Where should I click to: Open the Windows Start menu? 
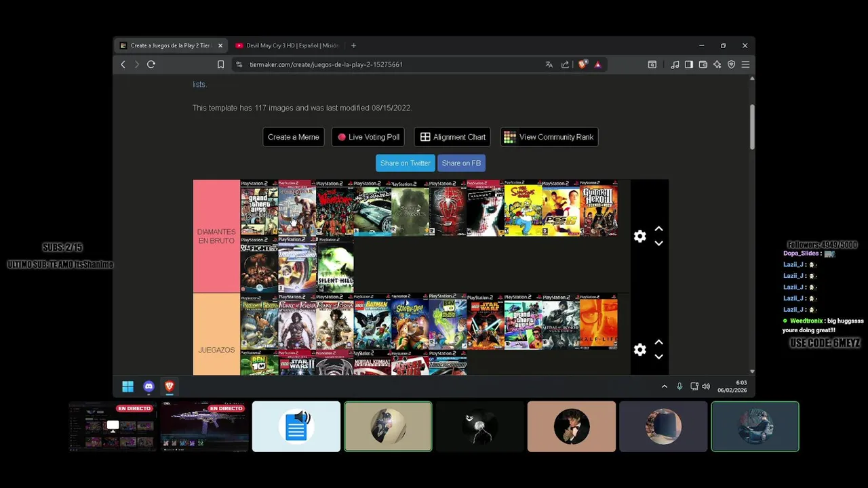click(127, 386)
